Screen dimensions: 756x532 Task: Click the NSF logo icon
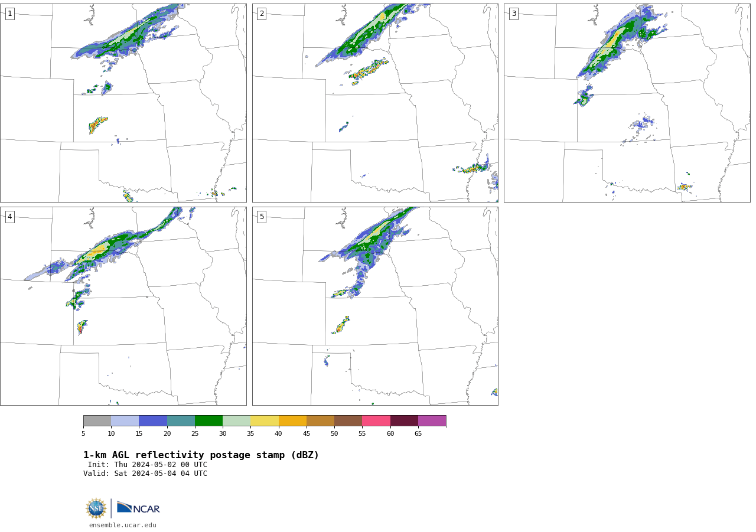tap(96, 508)
